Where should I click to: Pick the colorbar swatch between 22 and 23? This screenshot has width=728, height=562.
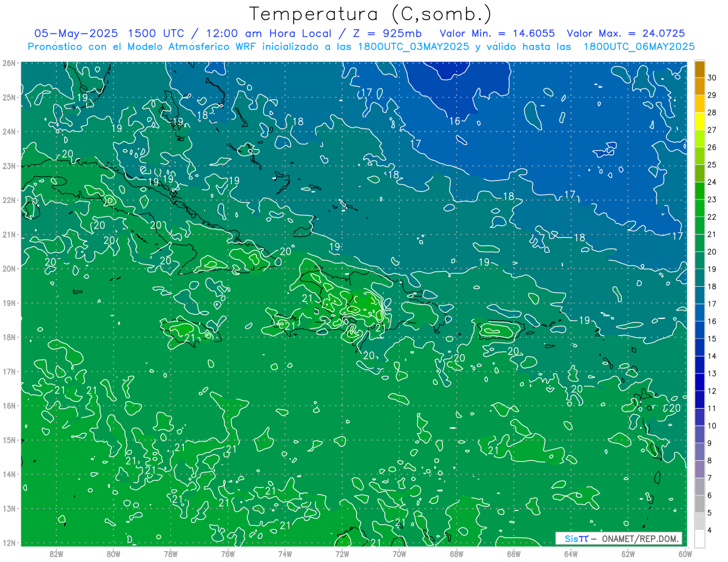point(699,208)
